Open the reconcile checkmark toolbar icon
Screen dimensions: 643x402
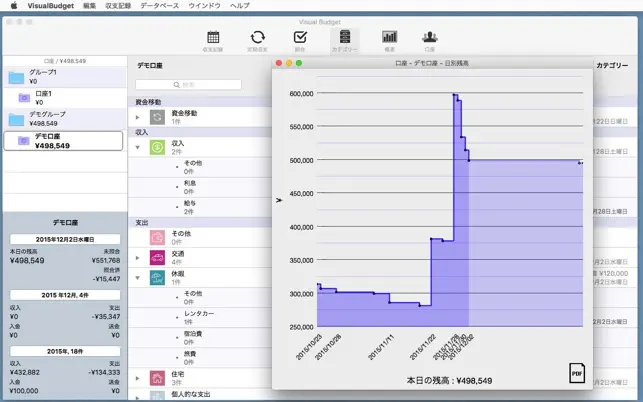(300, 37)
